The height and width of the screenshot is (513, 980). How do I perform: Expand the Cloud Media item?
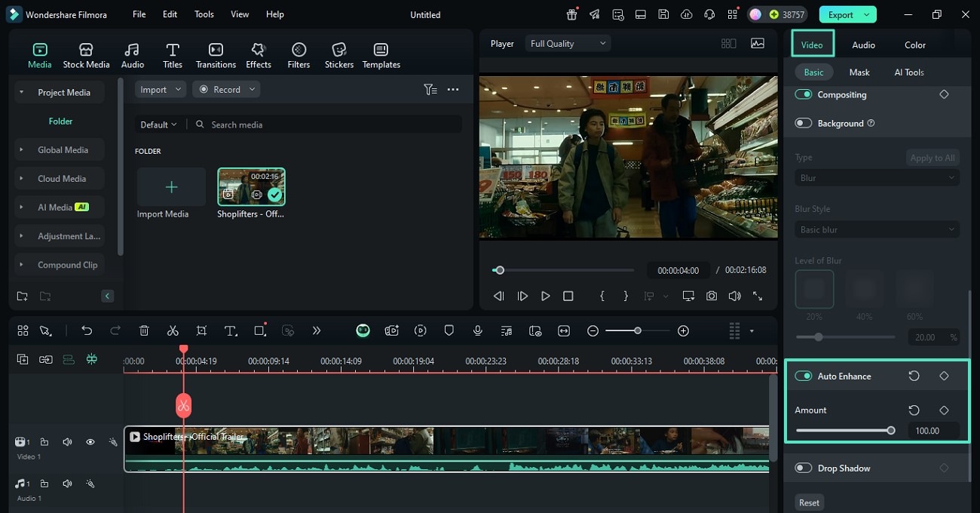(21, 179)
